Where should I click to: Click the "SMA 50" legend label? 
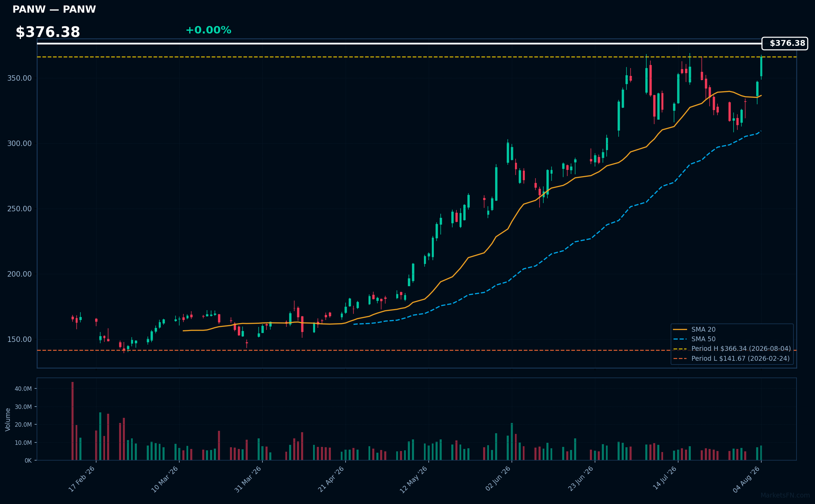[703, 339]
